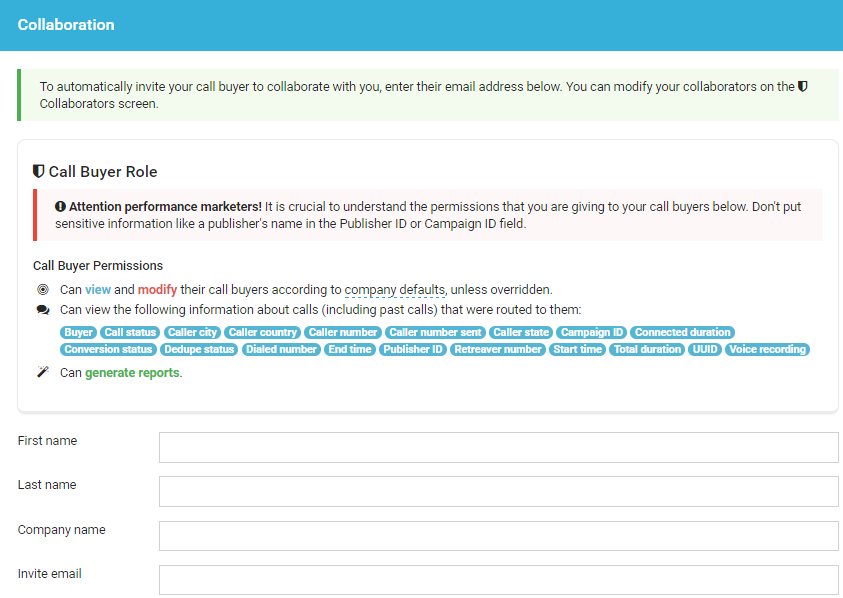
Task: Click the info circle in the attention warning
Action: [61, 206]
